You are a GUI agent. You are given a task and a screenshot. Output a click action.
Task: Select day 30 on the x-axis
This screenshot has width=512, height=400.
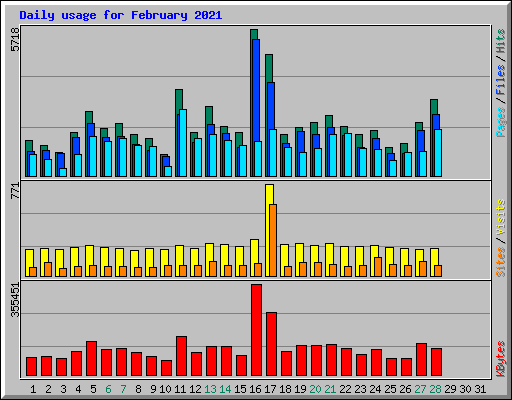pos(465,389)
